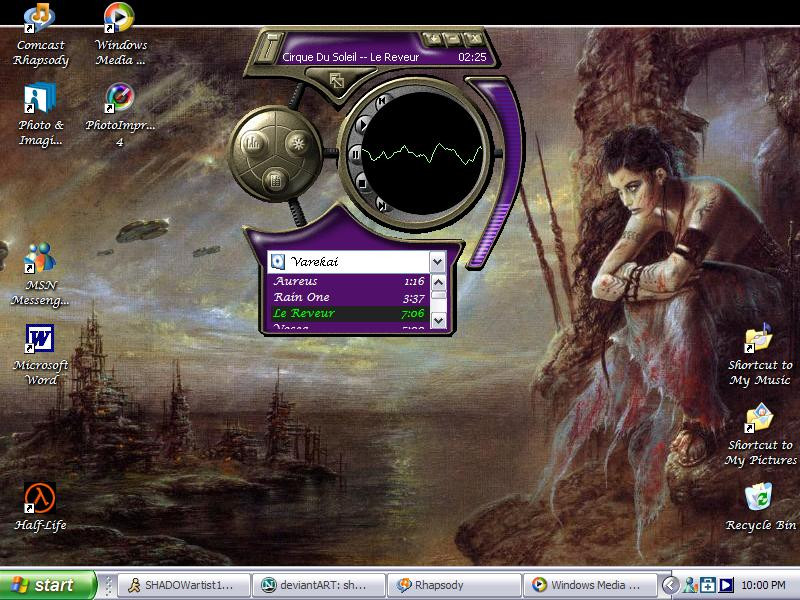Select the Aureus track in playlist
Viewport: 800px width, 600px height.
click(348, 281)
